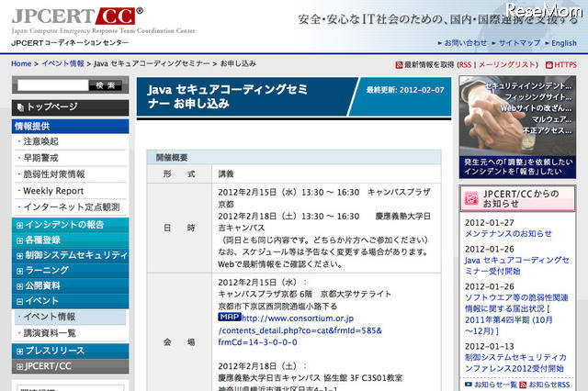Collapse the イベント section
This screenshot has width=588, height=391.
click(x=19, y=301)
